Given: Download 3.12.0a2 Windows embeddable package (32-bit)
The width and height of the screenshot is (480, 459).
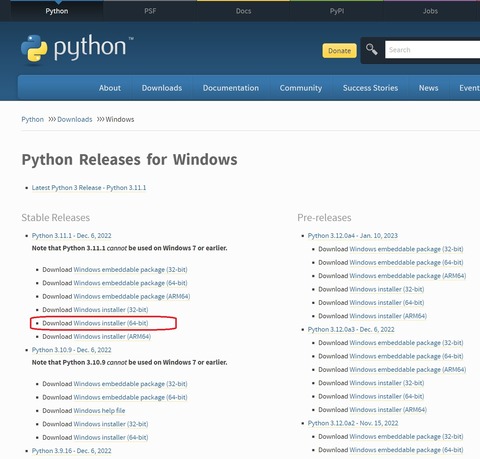Looking at the screenshot, I should click(406, 437).
